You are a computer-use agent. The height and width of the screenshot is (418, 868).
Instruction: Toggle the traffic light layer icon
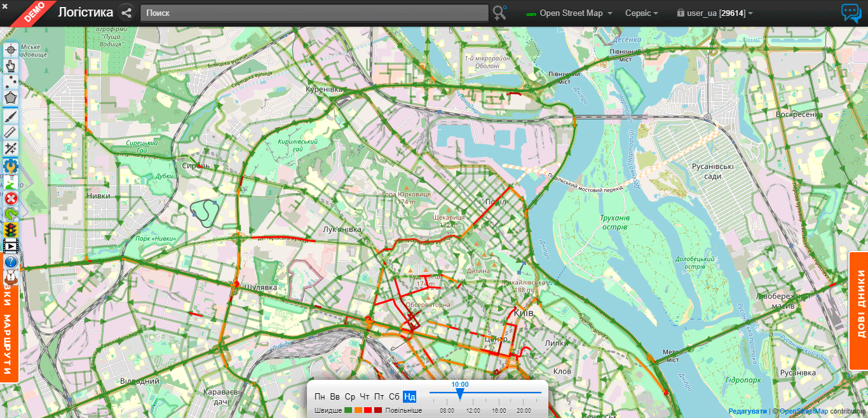pos(11,230)
